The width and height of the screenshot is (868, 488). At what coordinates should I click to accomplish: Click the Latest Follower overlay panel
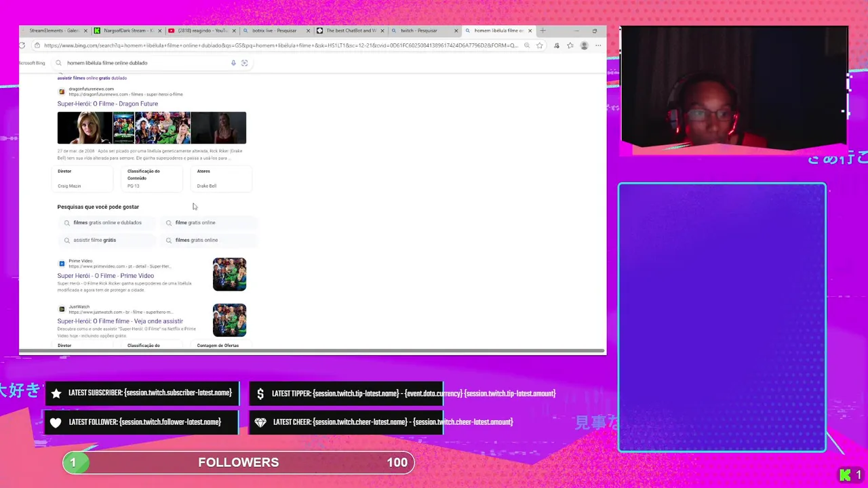142,422
